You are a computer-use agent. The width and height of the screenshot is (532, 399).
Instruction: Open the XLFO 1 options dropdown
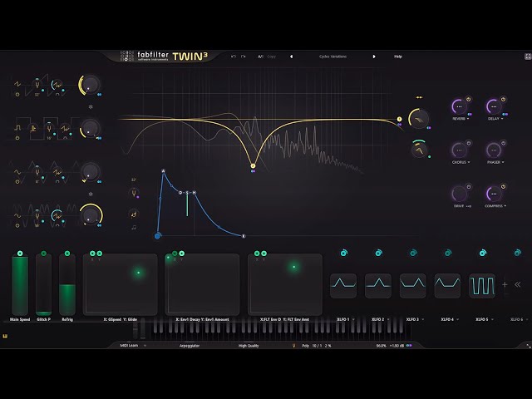tap(353, 319)
